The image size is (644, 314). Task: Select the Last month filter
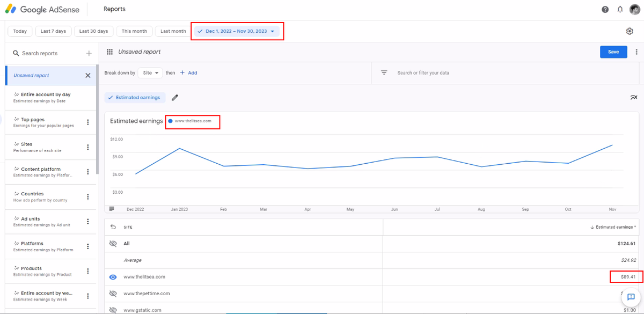pos(173,31)
